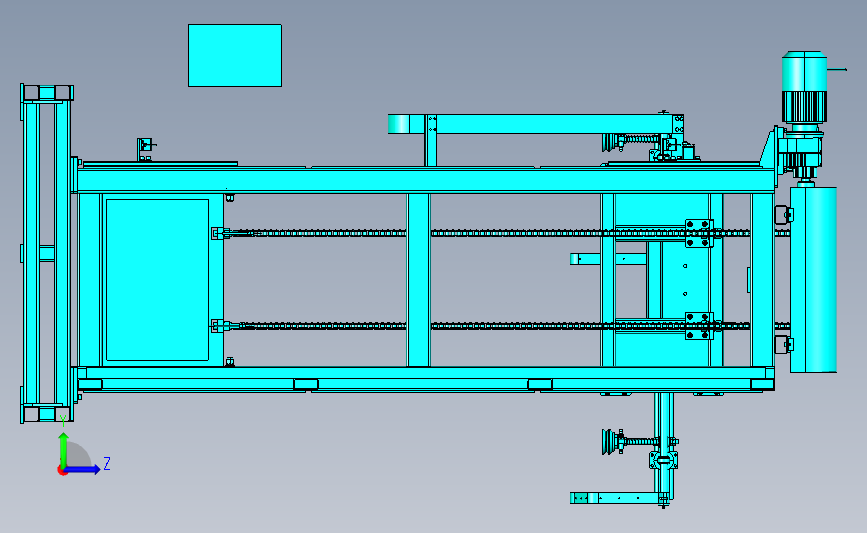Click the red origin ball of the triad
Viewport: 867px width, 533px height.
[62, 471]
